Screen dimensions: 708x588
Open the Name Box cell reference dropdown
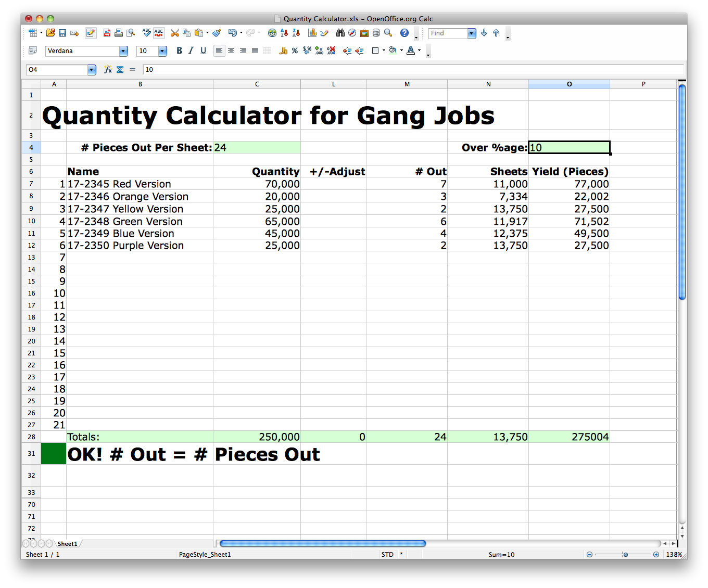(x=92, y=70)
